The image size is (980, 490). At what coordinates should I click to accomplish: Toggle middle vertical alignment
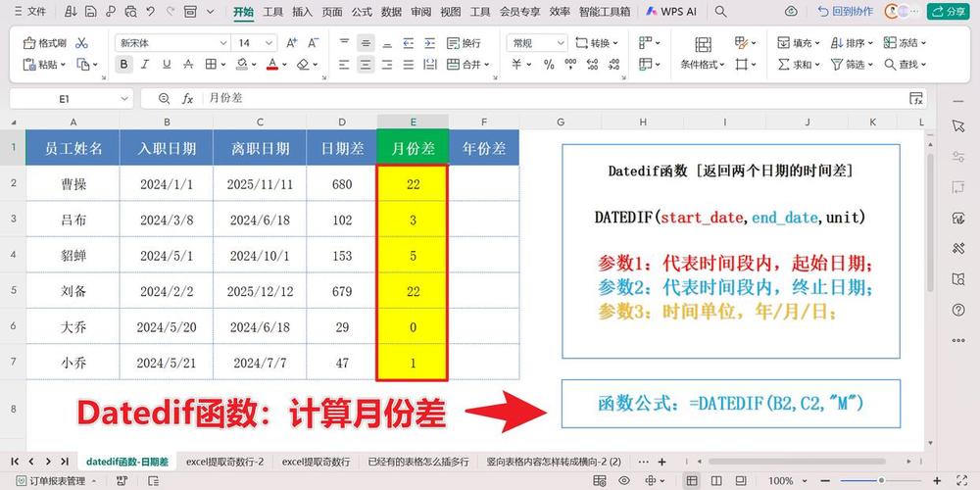coord(366,43)
